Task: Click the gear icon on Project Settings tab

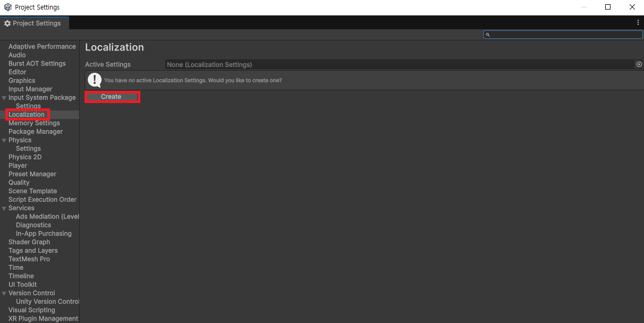Action: click(x=7, y=23)
